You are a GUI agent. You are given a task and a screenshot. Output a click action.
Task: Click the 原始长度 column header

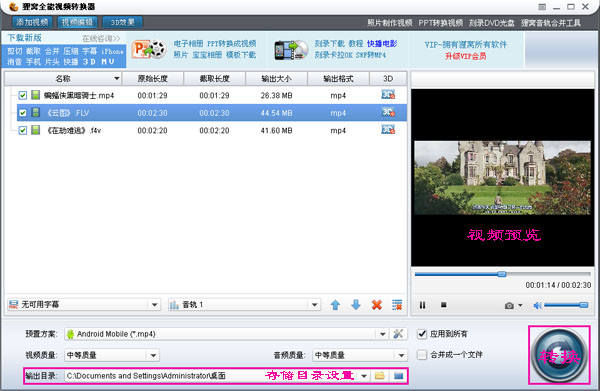[153, 79]
